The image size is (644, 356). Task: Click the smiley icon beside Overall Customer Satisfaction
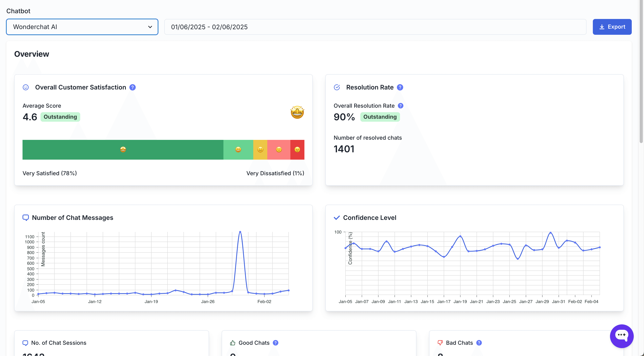[26, 87]
